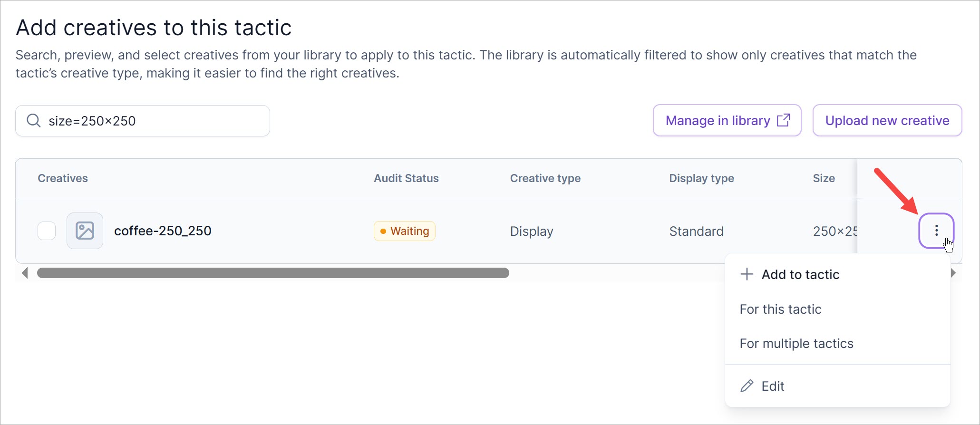The width and height of the screenshot is (980, 425).
Task: Click the Creative type column header
Action: click(x=545, y=178)
